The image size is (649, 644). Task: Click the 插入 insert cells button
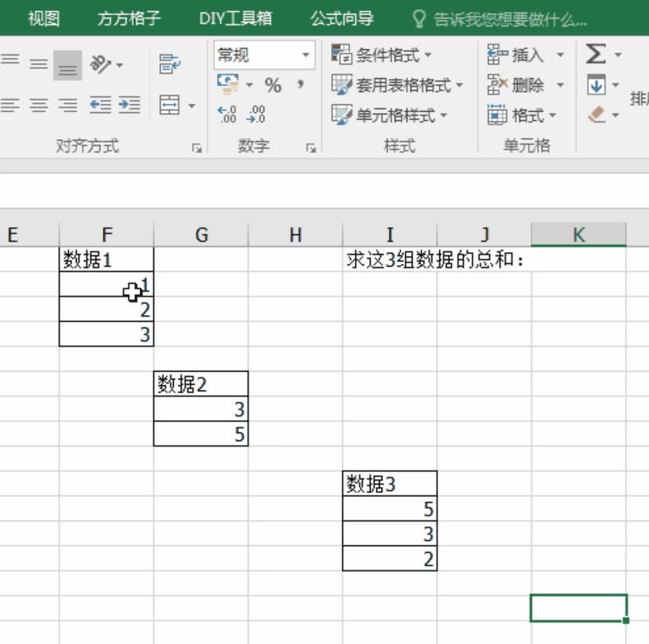(x=516, y=54)
